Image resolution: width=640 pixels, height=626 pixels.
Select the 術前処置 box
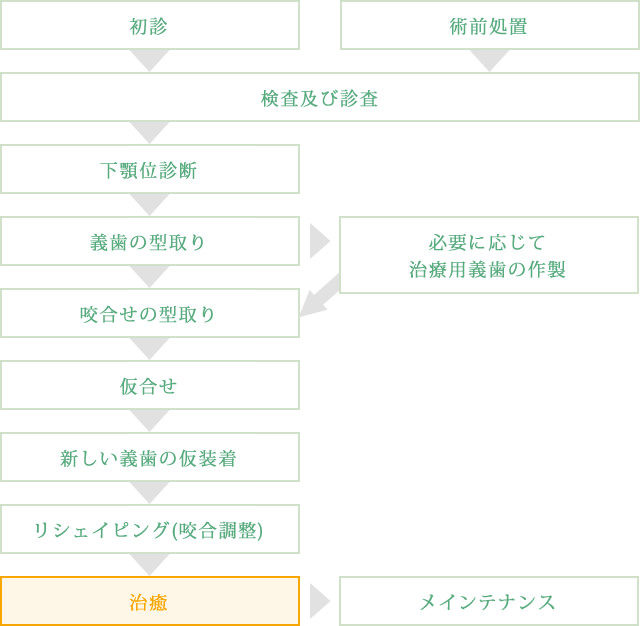click(490, 25)
